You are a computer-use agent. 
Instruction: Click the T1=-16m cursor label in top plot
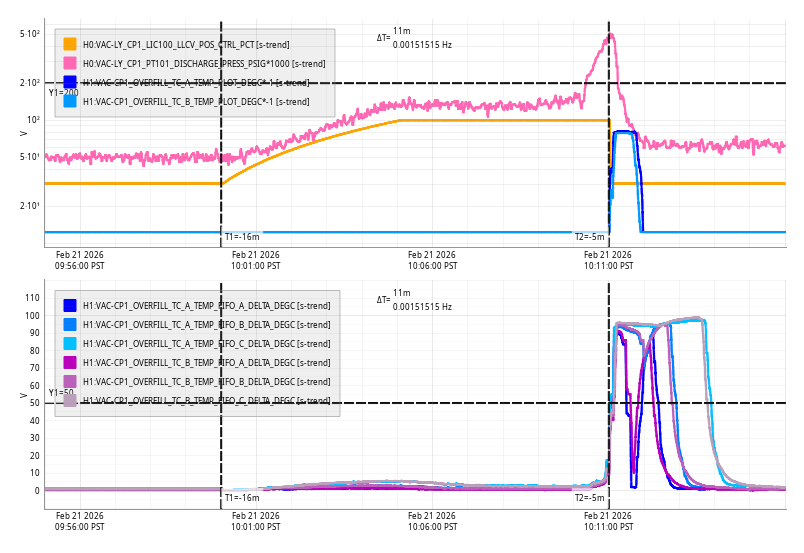(242, 237)
